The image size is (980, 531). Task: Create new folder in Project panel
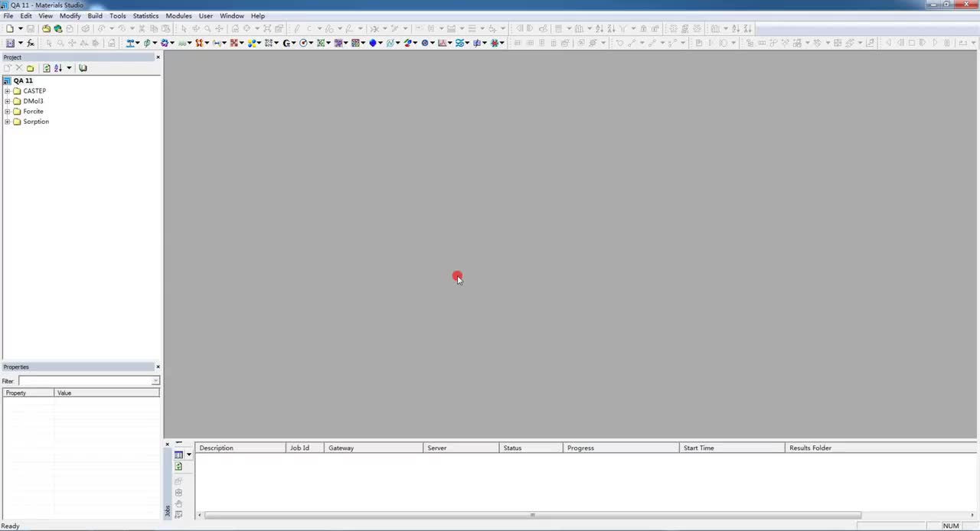click(x=30, y=68)
